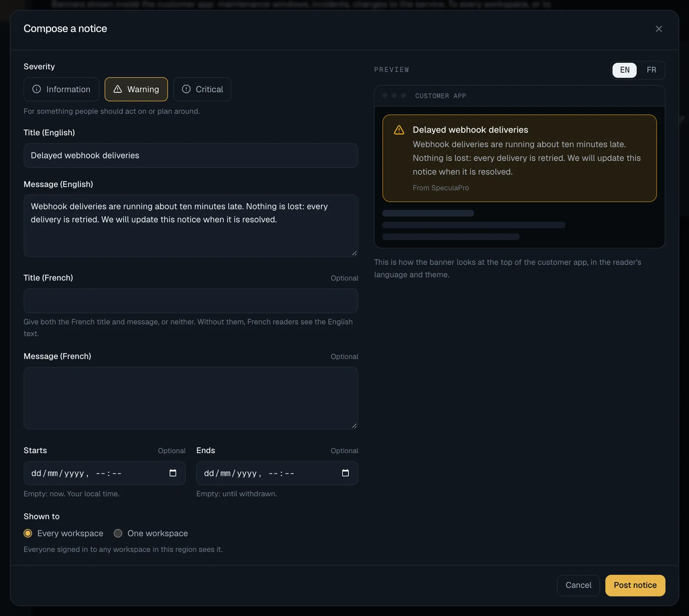Viewport: 689px width, 616px height.
Task: Click the 'CUSTOMER APP' preview header label
Action: click(441, 96)
